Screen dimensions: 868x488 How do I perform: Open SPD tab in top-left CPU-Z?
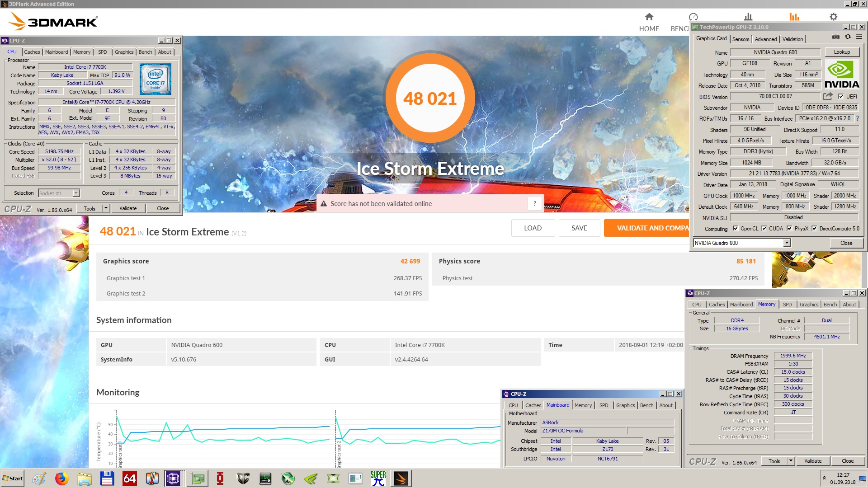point(103,52)
